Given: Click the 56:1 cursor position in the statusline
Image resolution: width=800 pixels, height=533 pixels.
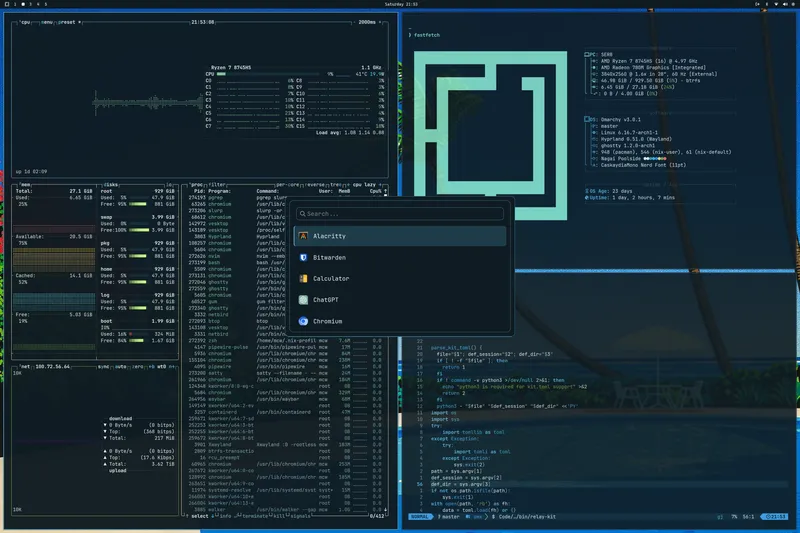Looking at the screenshot, I should point(748,517).
